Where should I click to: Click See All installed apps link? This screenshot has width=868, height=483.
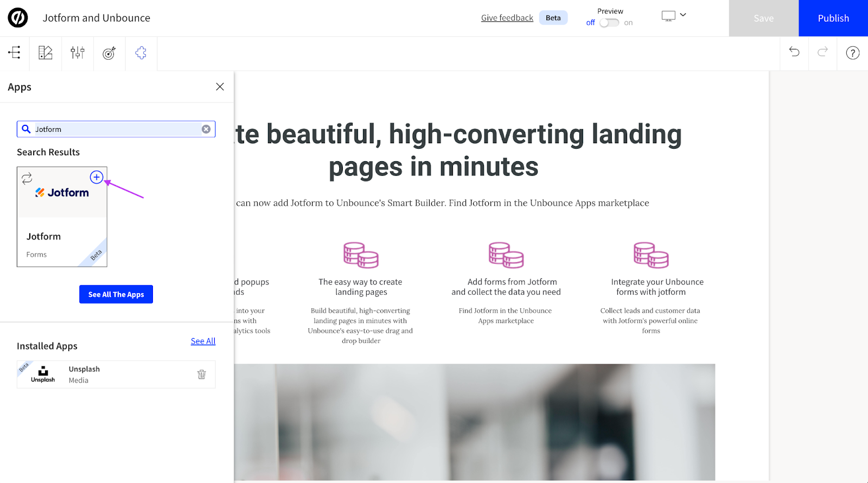203,341
